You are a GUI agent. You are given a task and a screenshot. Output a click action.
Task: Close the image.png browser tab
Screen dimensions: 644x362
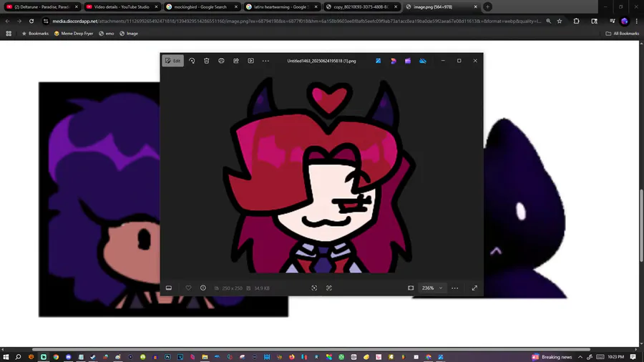tap(475, 7)
